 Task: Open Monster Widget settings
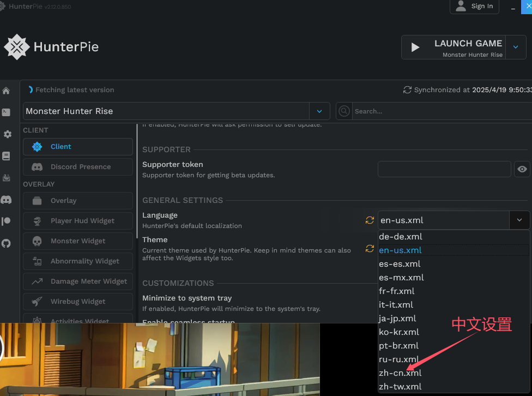click(78, 241)
